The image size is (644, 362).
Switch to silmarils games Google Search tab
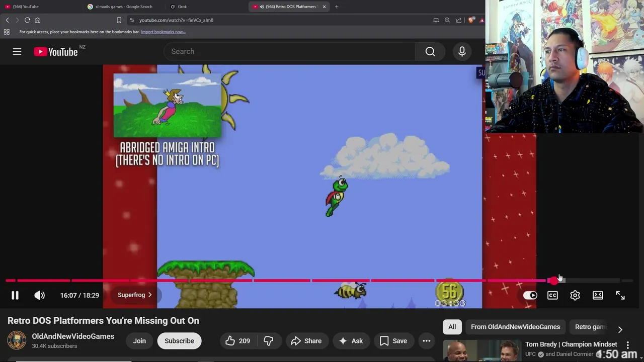[x=123, y=7]
